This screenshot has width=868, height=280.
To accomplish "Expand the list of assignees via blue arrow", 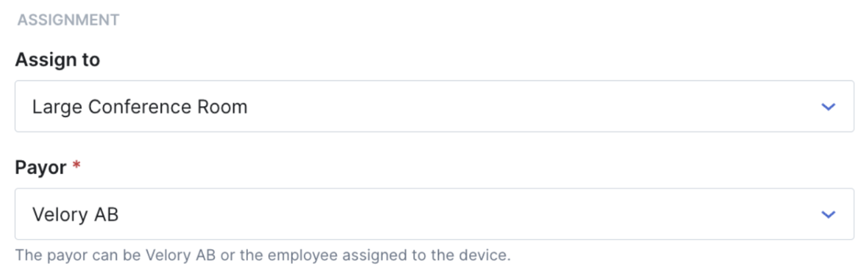I will (828, 106).
